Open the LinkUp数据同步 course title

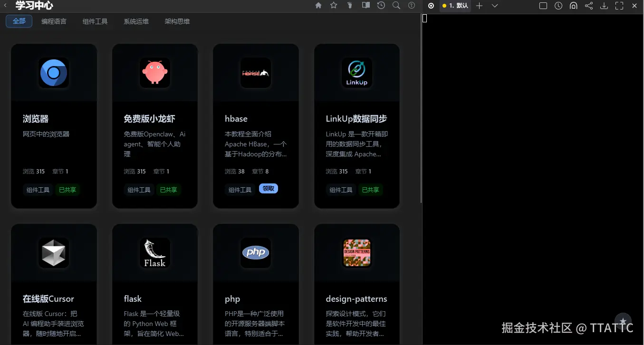356,119
